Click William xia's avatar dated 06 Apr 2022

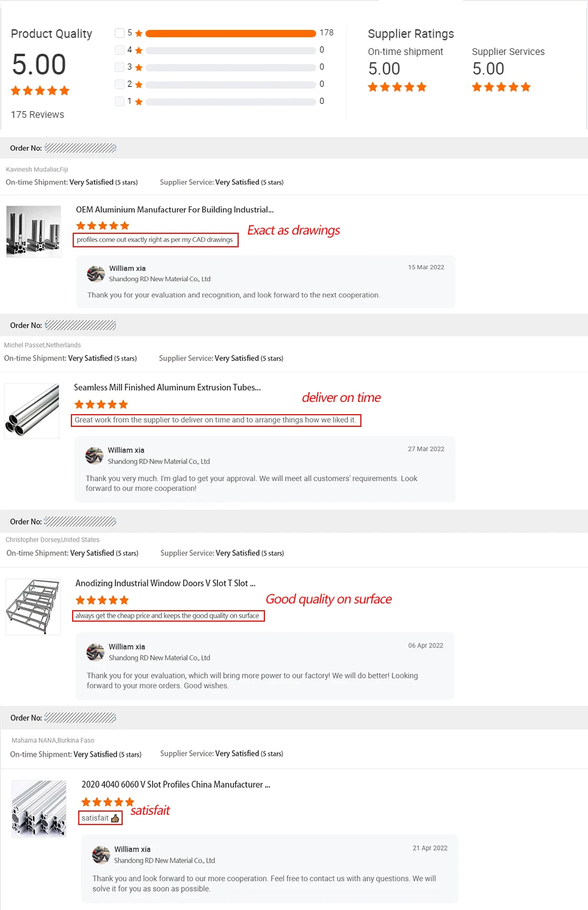(95, 652)
